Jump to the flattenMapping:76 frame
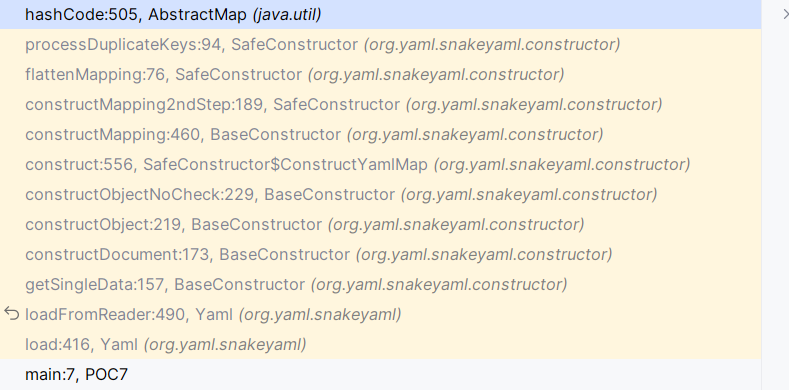Image resolution: width=789 pixels, height=390 pixels. (x=380, y=74)
